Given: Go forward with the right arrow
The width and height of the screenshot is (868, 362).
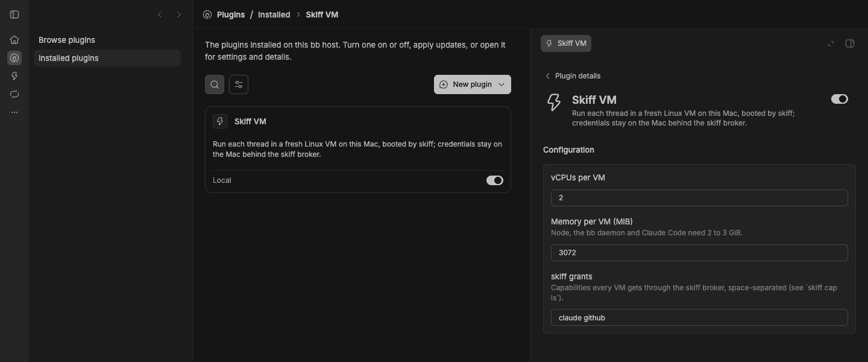Looking at the screenshot, I should click(178, 14).
